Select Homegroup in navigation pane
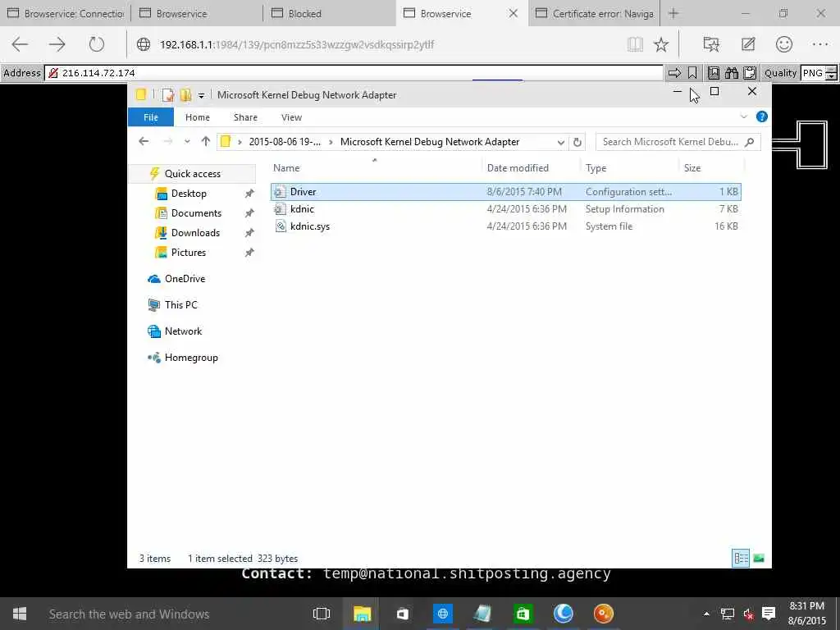840x630 pixels. [190, 358]
